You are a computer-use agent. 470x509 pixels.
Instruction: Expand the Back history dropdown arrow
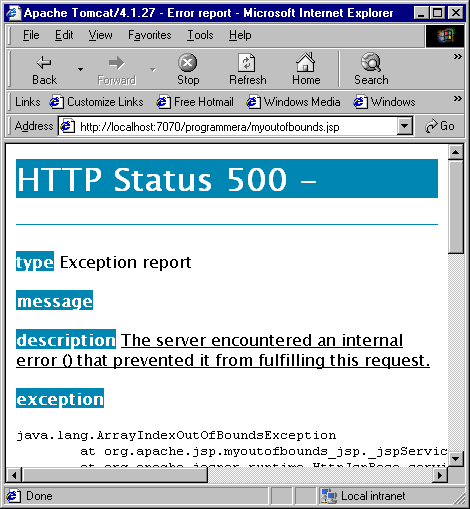(x=80, y=69)
